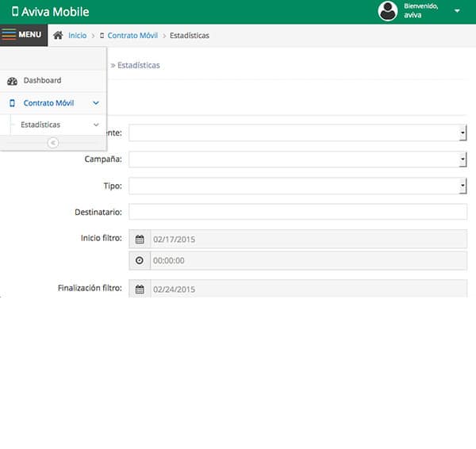Expand the Estadísticas submenu chevron

click(95, 125)
